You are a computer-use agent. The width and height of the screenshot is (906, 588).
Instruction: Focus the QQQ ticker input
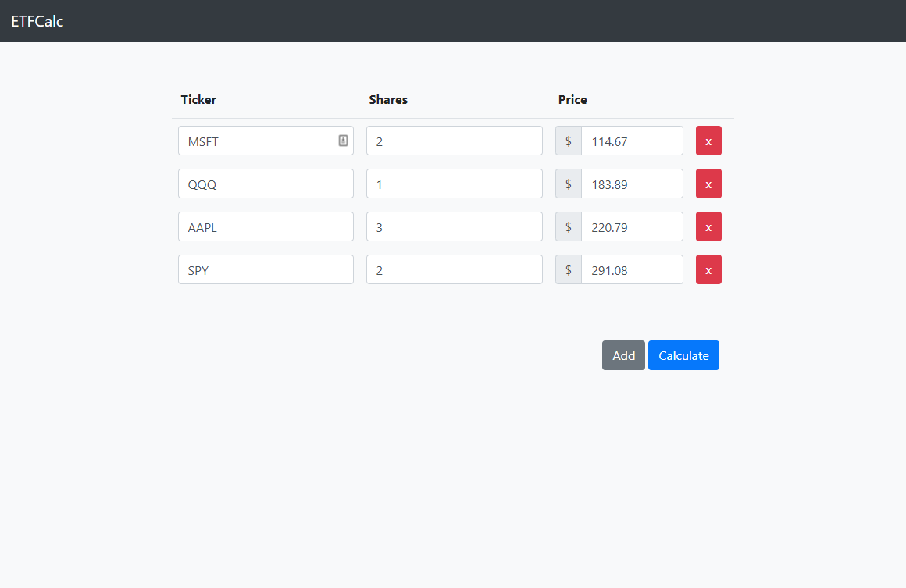[266, 184]
